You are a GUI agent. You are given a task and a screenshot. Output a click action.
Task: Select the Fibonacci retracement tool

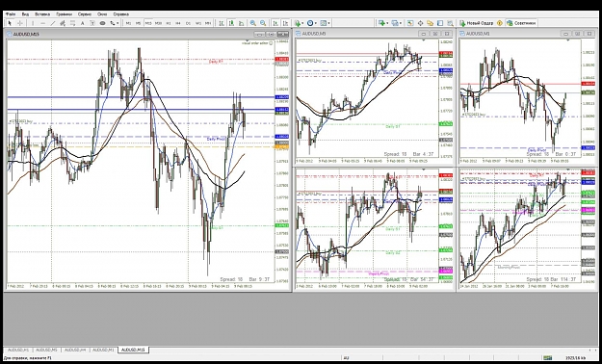[x=72, y=23]
